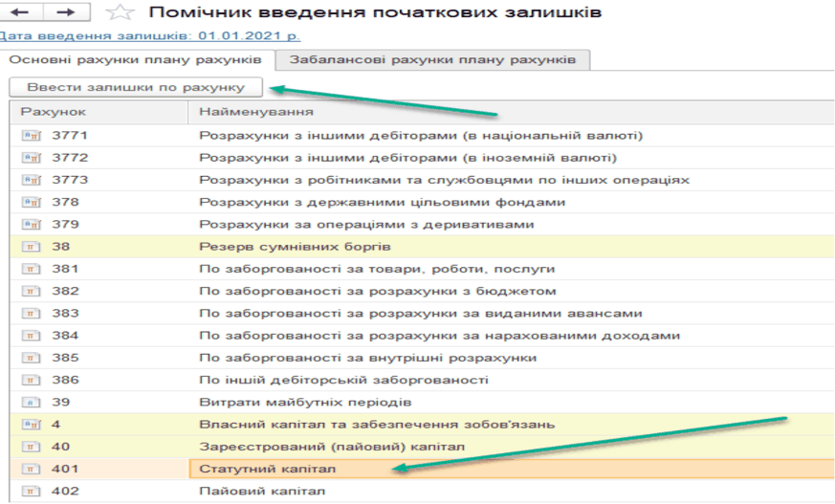
Task: Click the icon beside account 38
Action: (32, 247)
